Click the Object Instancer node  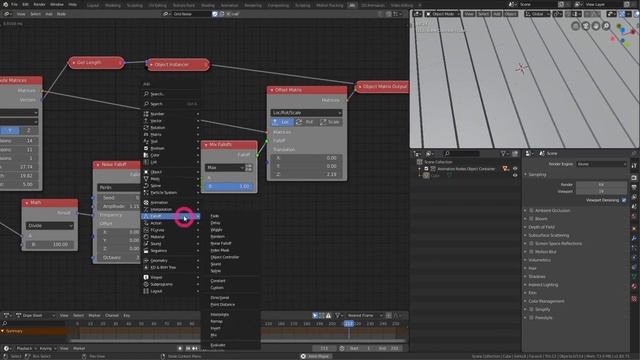[x=178, y=64]
